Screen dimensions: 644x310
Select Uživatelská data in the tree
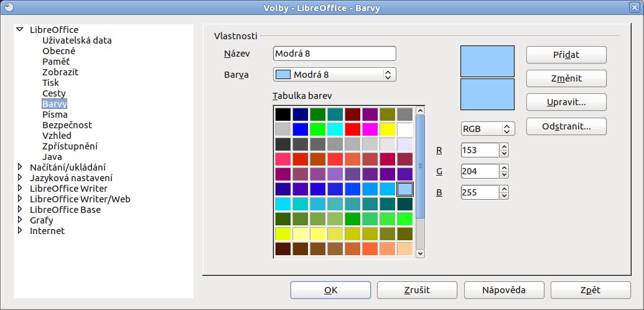[77, 40]
